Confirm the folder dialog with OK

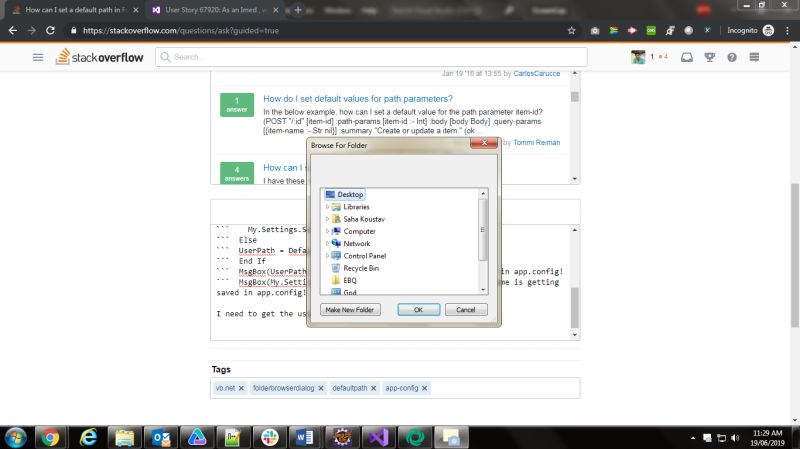418,310
